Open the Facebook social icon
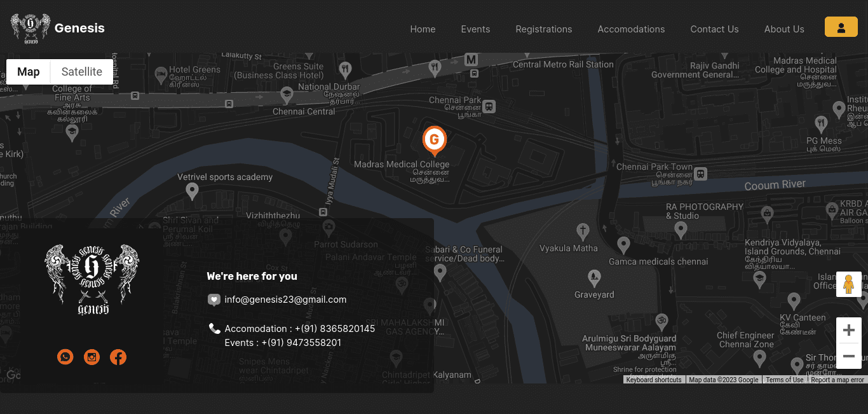The height and width of the screenshot is (414, 868). 118,357
